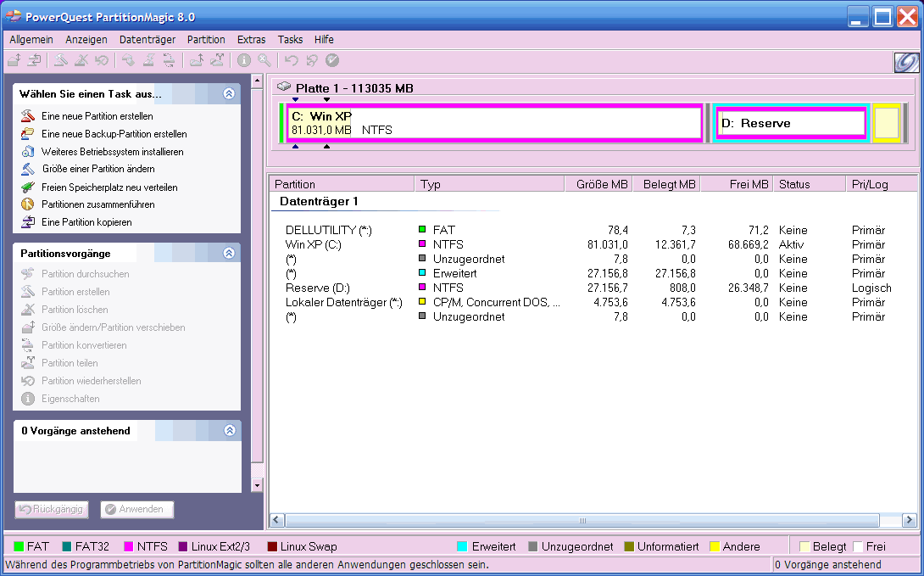Open the Tasks menu
924x576 pixels.
tap(291, 40)
